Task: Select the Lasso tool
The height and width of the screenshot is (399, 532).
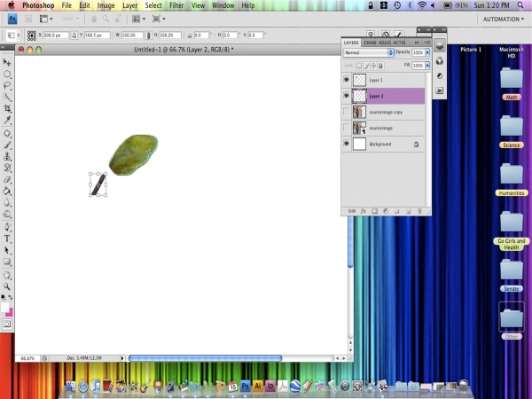Action: pyautogui.click(x=7, y=85)
